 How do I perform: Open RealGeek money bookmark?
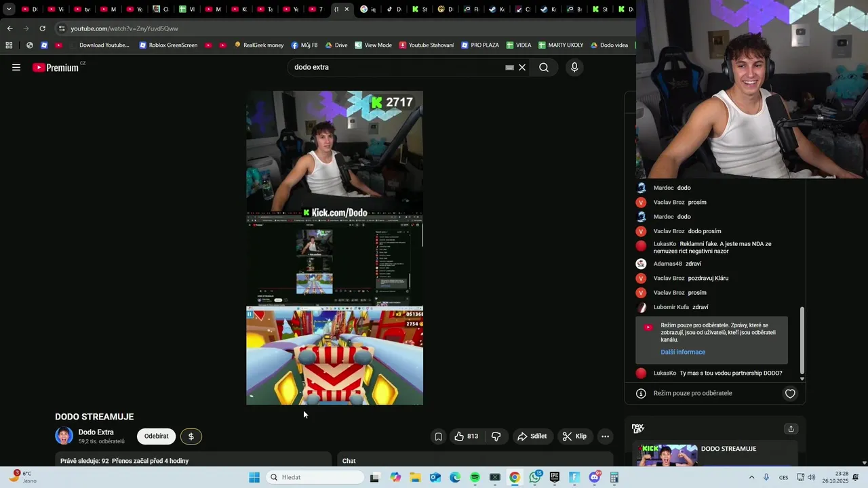click(x=259, y=45)
